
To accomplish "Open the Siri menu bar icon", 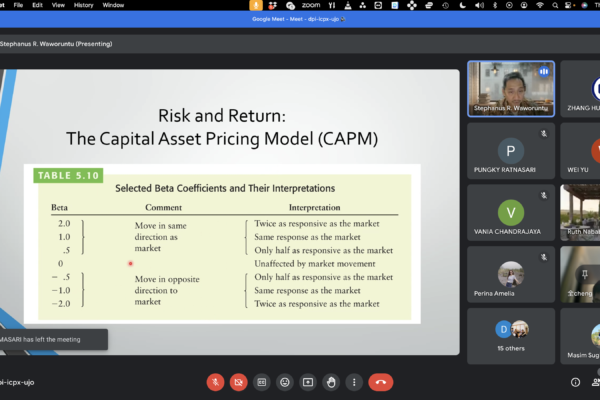I will (x=585, y=5).
